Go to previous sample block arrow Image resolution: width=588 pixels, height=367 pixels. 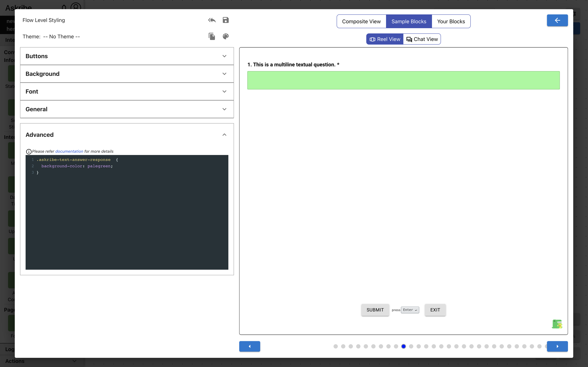tap(250, 346)
